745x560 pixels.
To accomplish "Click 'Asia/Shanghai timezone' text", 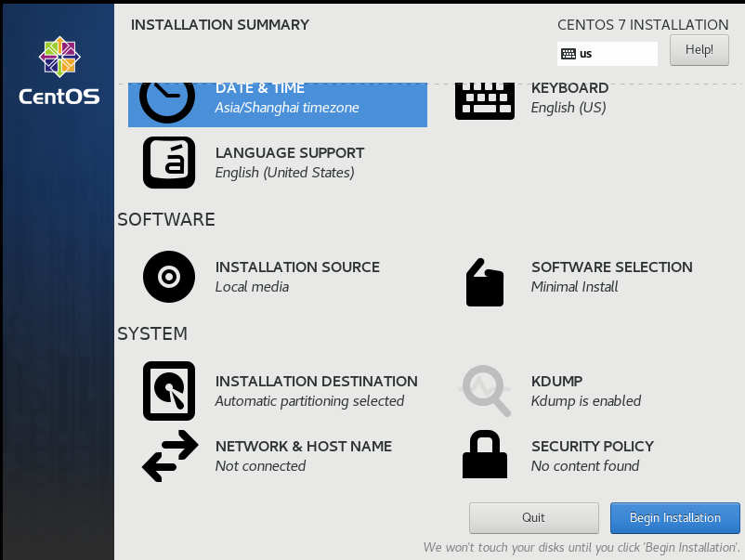I will point(287,108).
